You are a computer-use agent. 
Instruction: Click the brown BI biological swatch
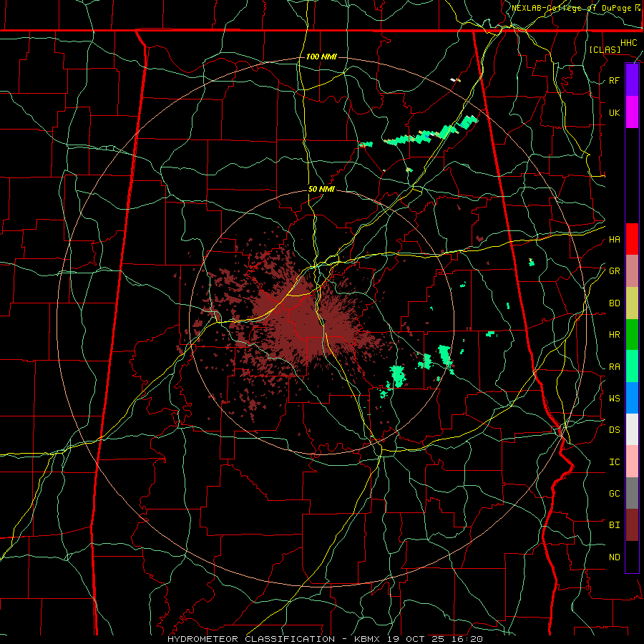coord(632,525)
